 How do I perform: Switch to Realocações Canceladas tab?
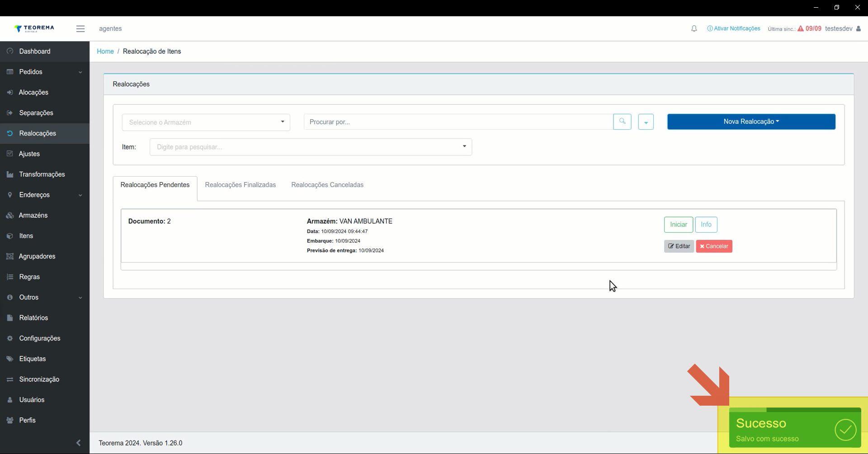point(327,185)
